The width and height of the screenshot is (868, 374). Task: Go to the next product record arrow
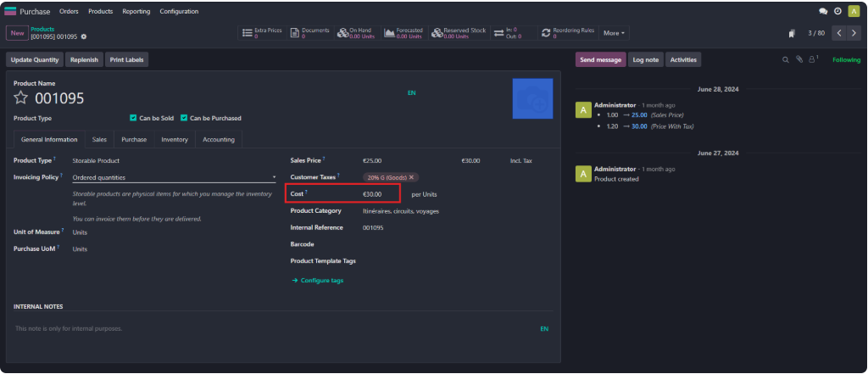(854, 33)
